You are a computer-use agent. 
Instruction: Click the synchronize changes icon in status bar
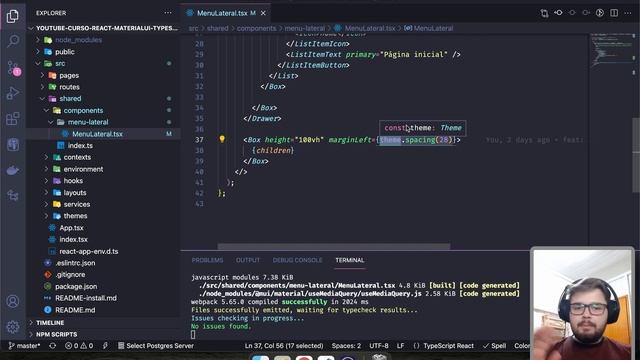[53, 346]
